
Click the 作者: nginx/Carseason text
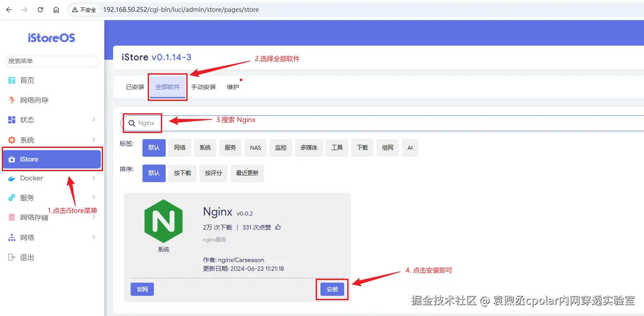tap(234, 260)
